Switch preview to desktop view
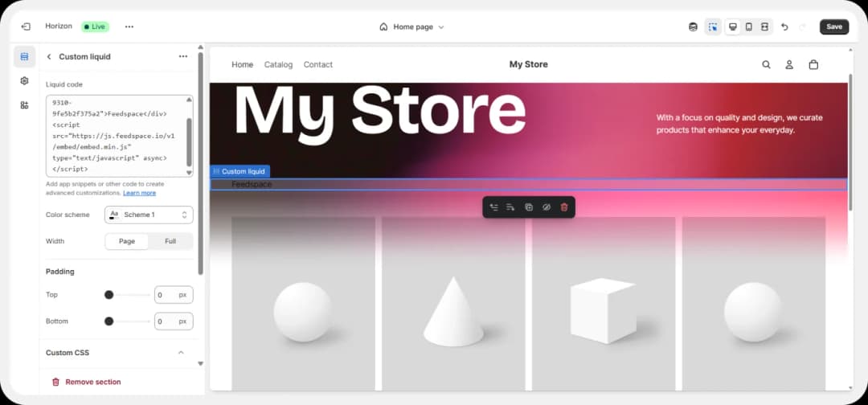Screen dimensions: 868x405 pyautogui.click(x=733, y=27)
